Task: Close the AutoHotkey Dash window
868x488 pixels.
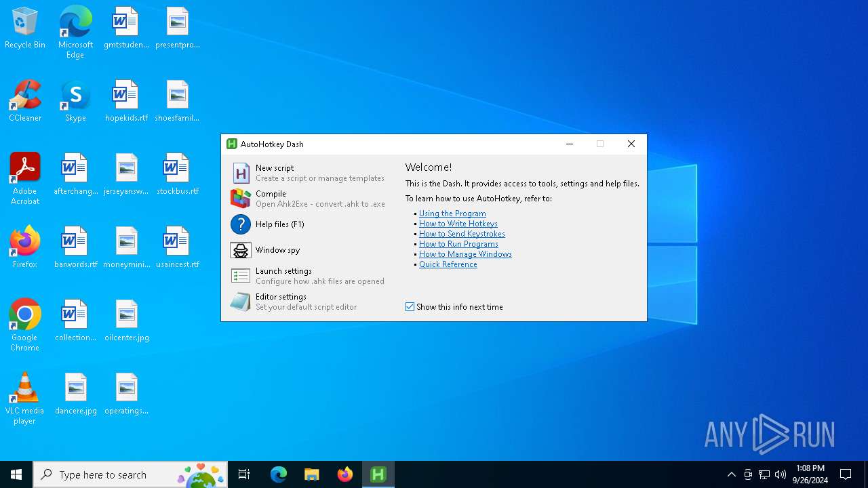Action: point(631,144)
